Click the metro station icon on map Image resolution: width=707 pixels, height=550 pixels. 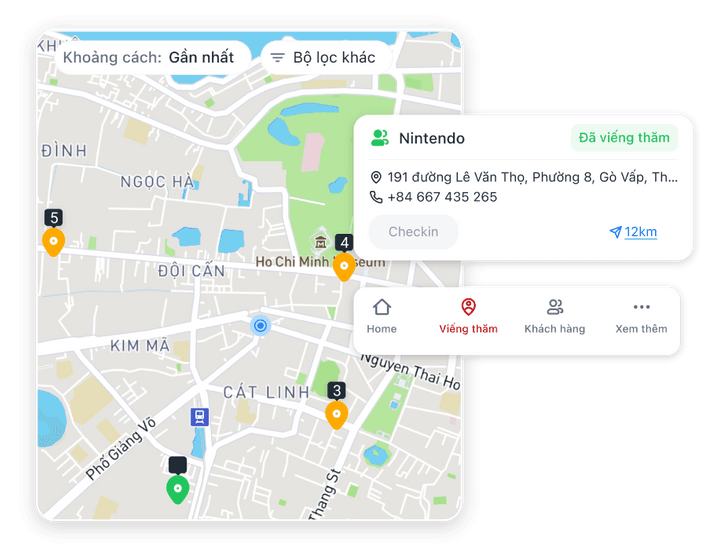pos(199,417)
